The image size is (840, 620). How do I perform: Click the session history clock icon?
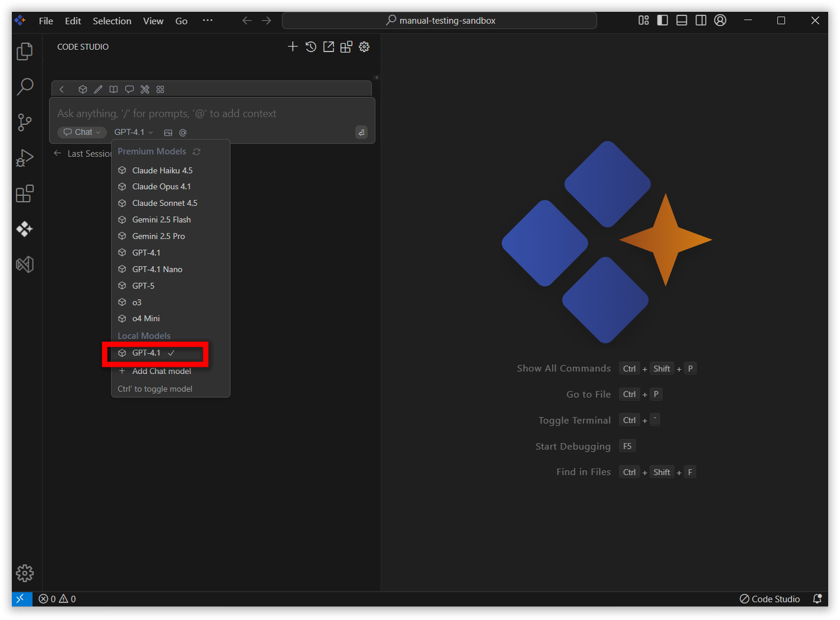tap(311, 47)
